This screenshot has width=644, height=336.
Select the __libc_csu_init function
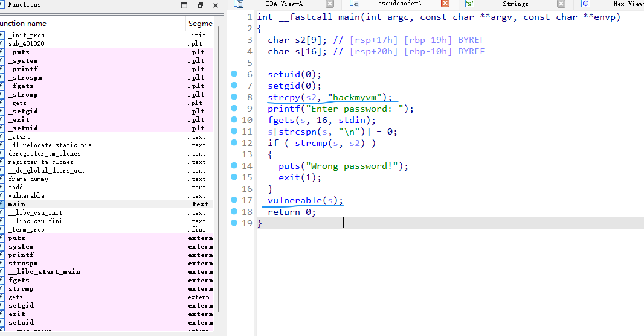click(x=107, y=212)
